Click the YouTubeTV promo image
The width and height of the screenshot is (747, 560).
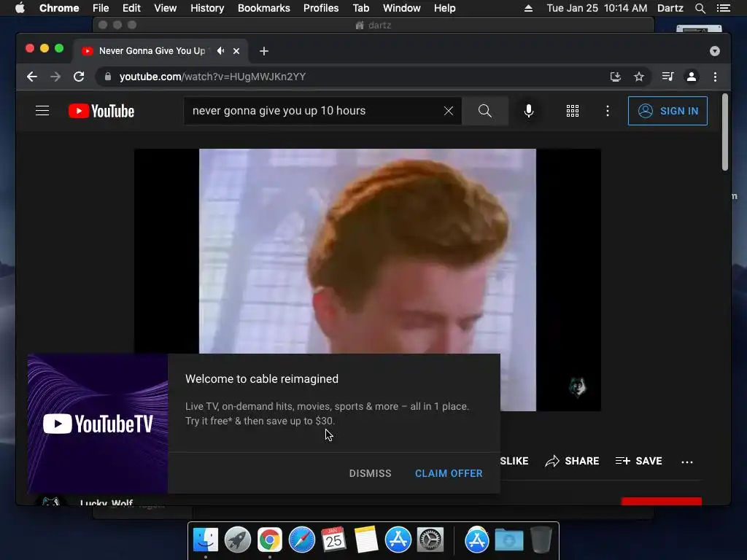coord(98,424)
